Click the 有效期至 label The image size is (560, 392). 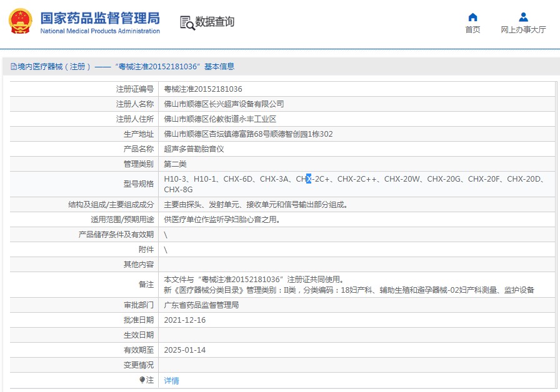pyautogui.click(x=139, y=350)
